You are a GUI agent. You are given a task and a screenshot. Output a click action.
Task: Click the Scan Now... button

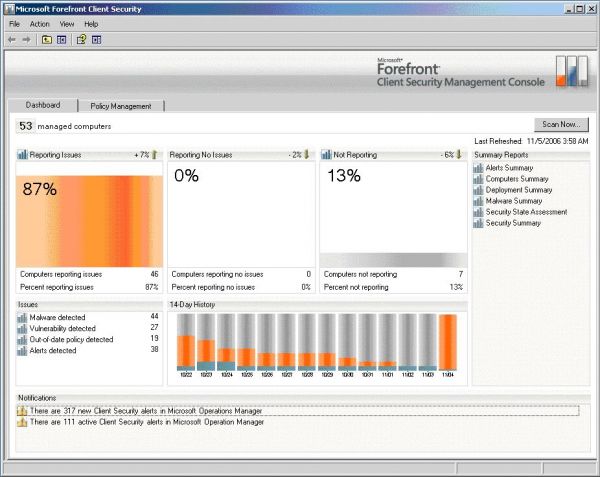(x=561, y=124)
